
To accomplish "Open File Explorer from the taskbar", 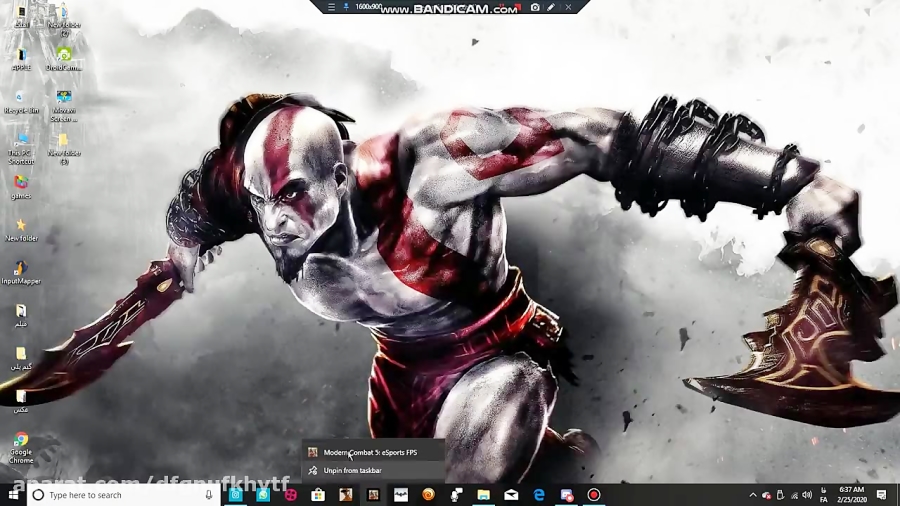I will click(483, 495).
